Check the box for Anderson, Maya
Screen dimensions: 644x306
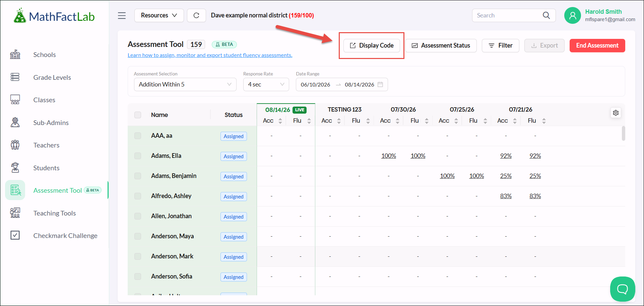138,236
